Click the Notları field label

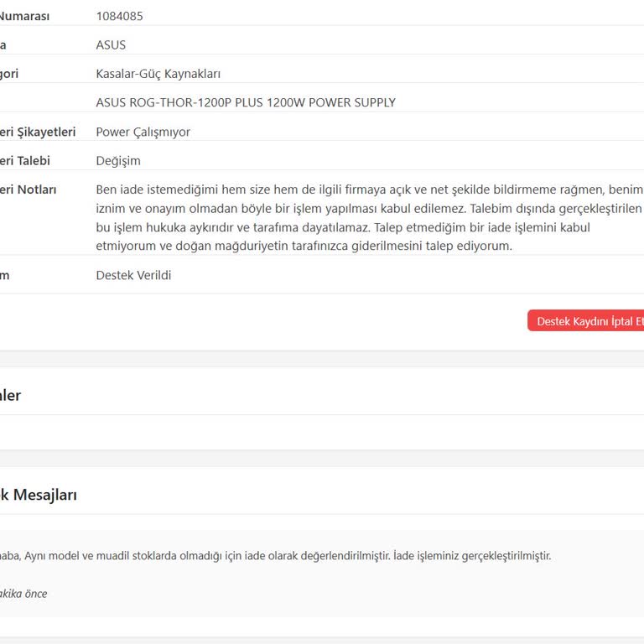coord(28,190)
